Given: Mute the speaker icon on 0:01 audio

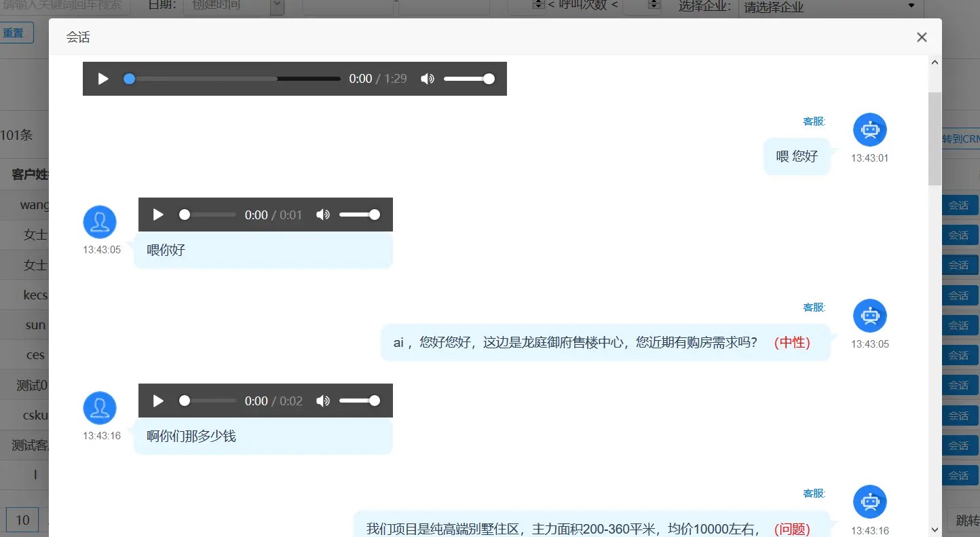Looking at the screenshot, I should [323, 215].
